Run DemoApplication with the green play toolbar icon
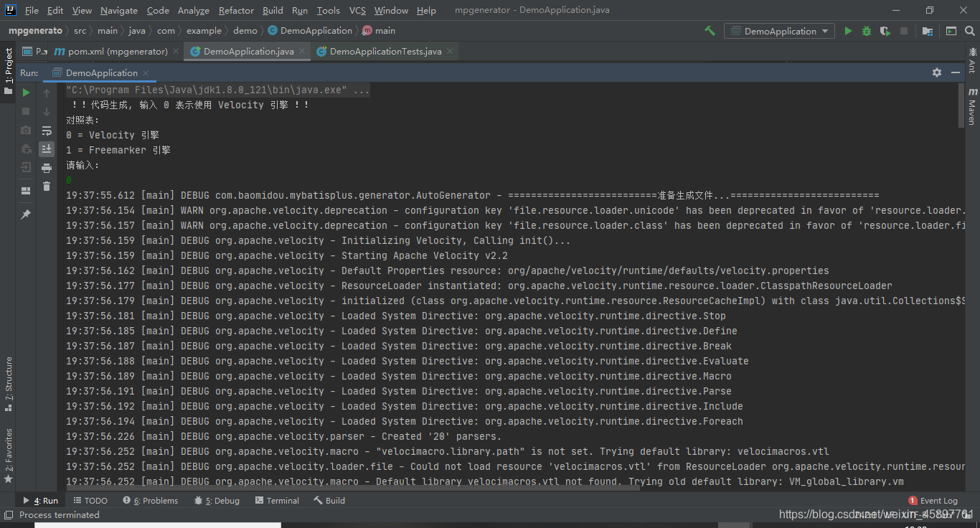 pyautogui.click(x=848, y=31)
